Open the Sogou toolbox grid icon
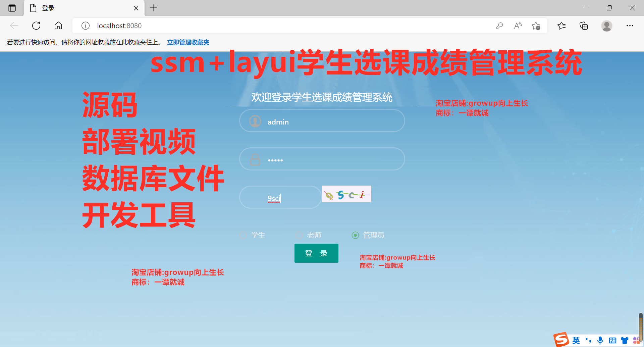 click(x=636, y=340)
